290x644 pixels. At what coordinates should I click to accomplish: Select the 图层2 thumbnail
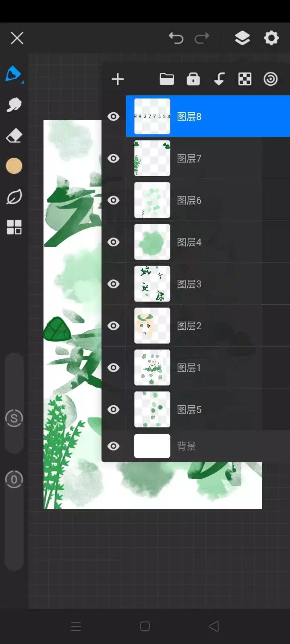[x=152, y=326]
